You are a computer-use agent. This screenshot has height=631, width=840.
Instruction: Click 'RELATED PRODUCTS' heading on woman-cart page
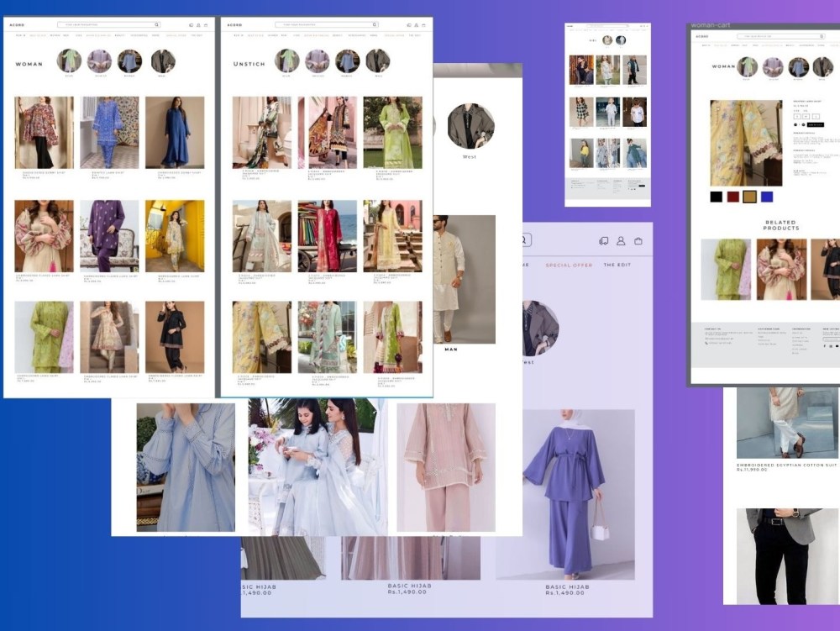click(x=780, y=225)
